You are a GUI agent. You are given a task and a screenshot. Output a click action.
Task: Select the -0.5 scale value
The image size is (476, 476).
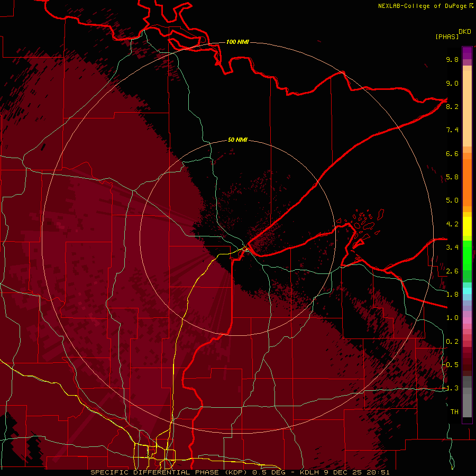click(450, 364)
